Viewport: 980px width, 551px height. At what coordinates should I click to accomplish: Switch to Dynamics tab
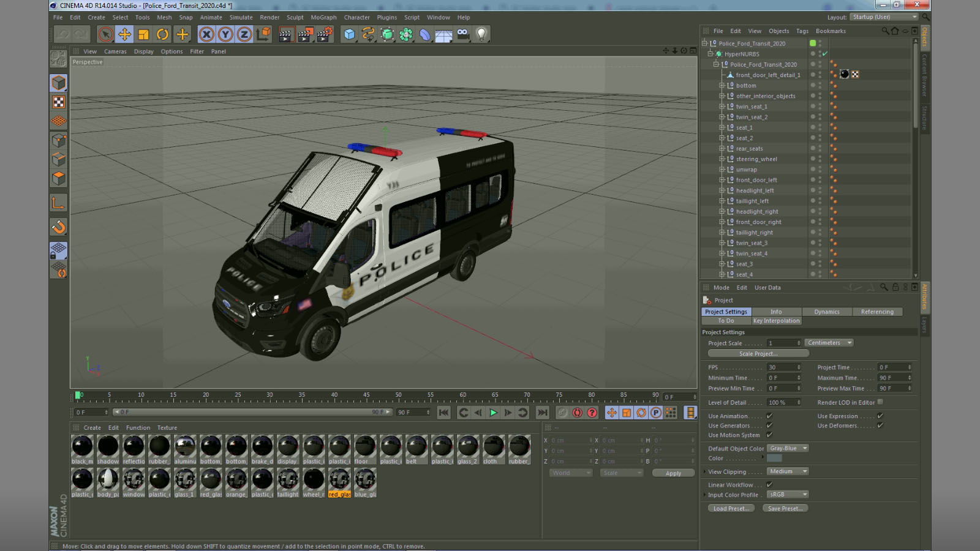[827, 312]
